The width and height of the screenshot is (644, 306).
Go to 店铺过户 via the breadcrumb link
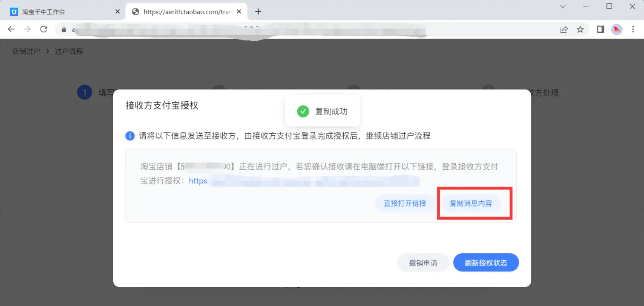pyautogui.click(x=26, y=51)
